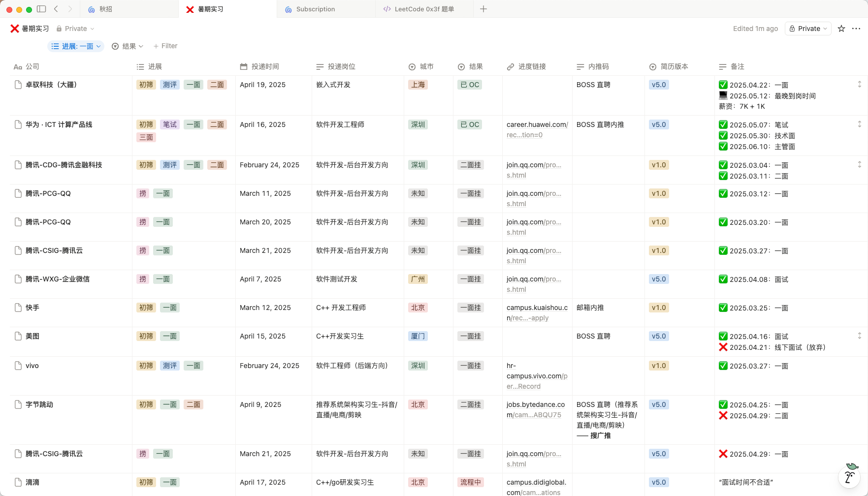Open the Private share dropdown at top right
The width and height of the screenshot is (868, 496).
coord(808,29)
